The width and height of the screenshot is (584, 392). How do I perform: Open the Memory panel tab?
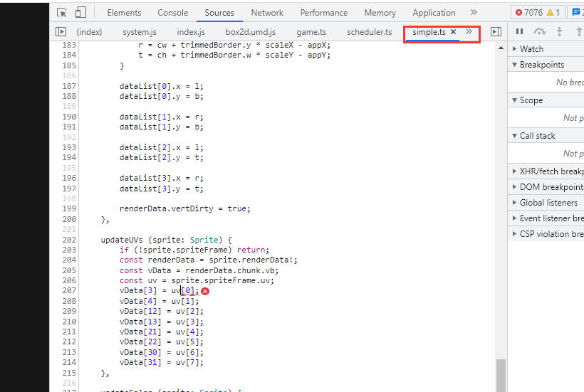coord(380,13)
